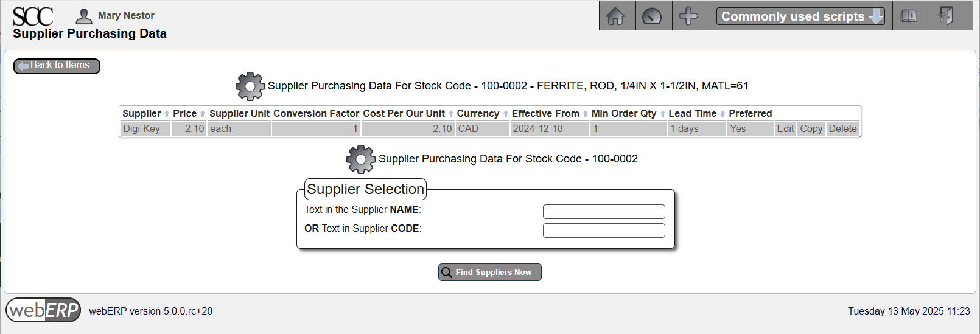This screenshot has width=980, height=334.
Task: Click the webERP logo
Action: (x=43, y=310)
